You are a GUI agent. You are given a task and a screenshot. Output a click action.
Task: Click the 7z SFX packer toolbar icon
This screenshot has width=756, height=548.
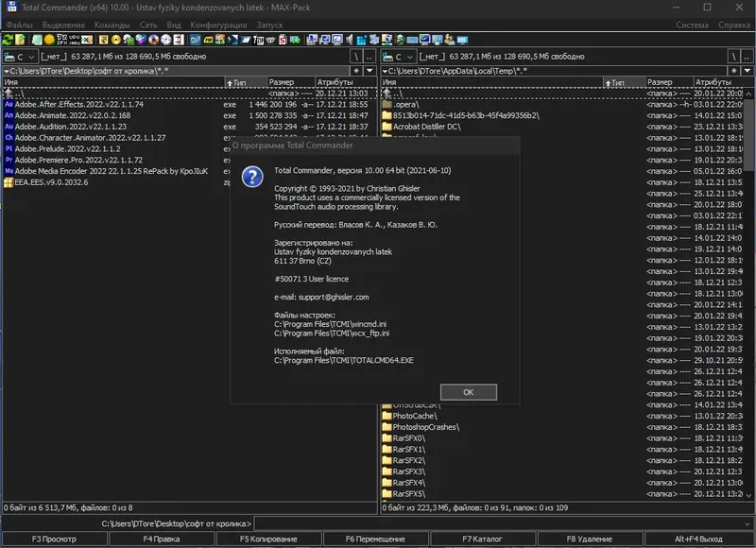pyautogui.click(x=60, y=41)
